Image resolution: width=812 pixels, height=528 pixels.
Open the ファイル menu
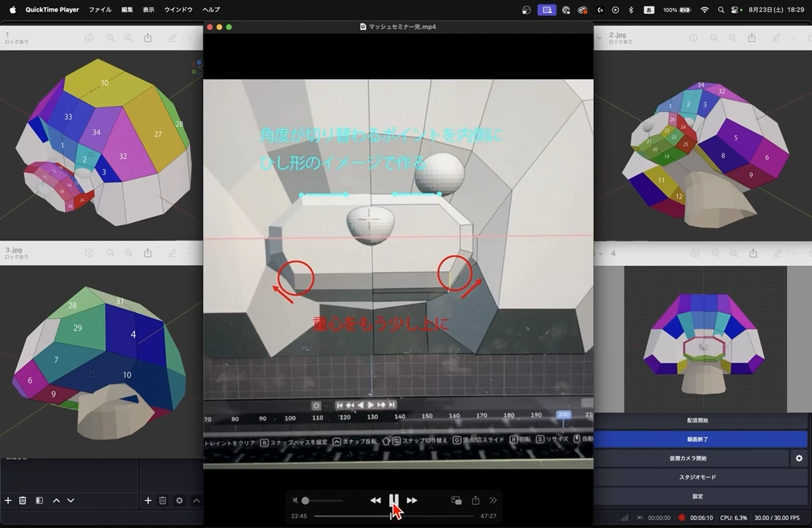click(x=100, y=10)
